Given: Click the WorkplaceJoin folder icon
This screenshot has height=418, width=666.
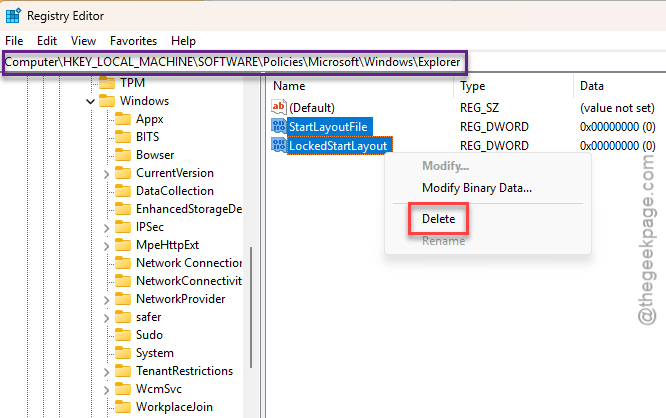Looking at the screenshot, I should [123, 407].
